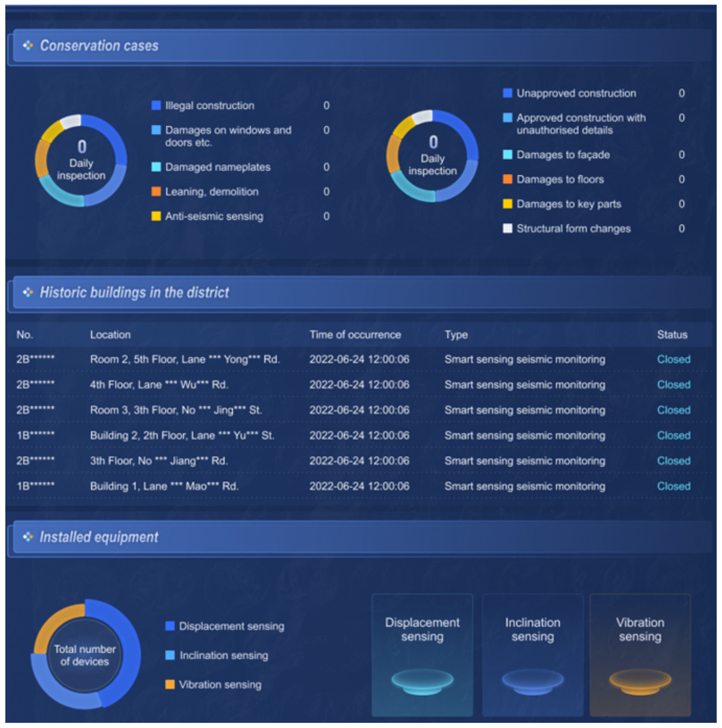
Task: Click the Total number of devices donut chart
Action: pyautogui.click(x=85, y=655)
